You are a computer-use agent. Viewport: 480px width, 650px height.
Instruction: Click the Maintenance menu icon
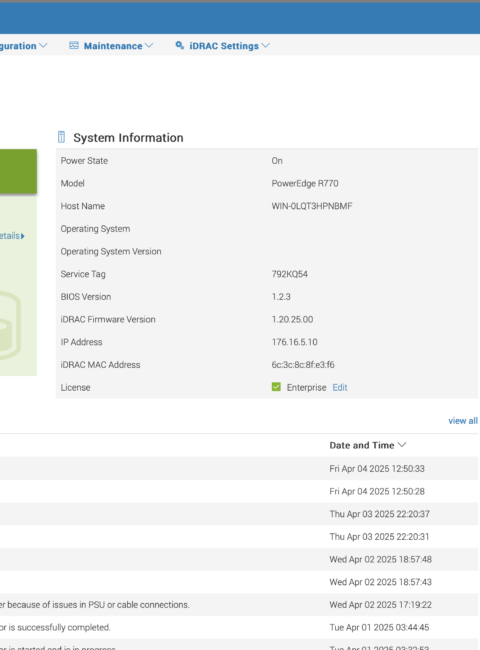(74, 46)
